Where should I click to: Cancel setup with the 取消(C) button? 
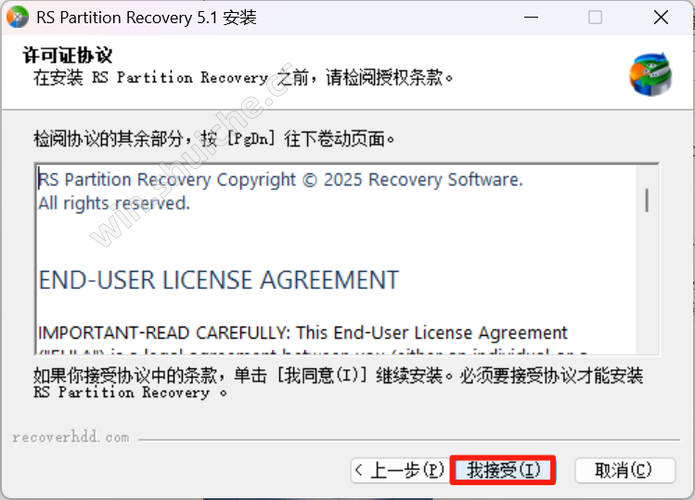625,470
